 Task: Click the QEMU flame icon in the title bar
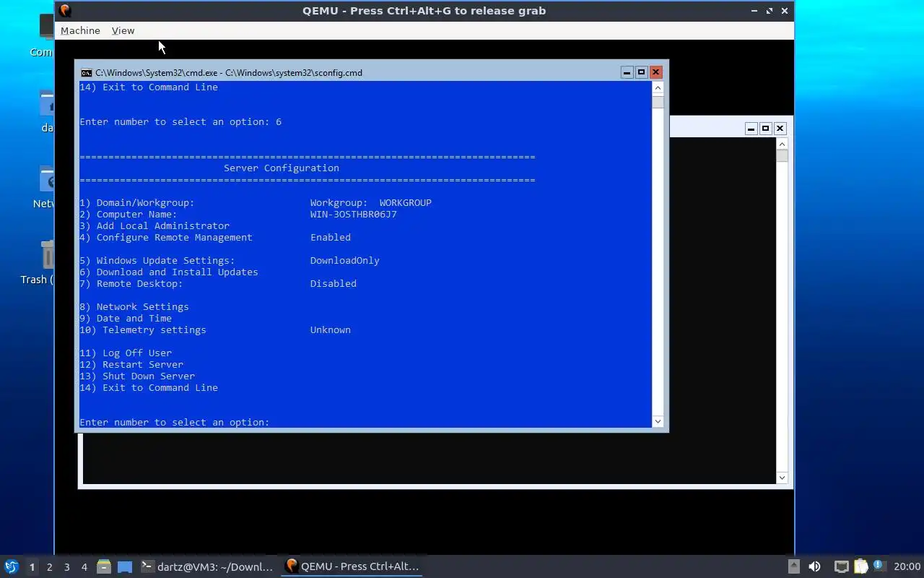click(65, 10)
